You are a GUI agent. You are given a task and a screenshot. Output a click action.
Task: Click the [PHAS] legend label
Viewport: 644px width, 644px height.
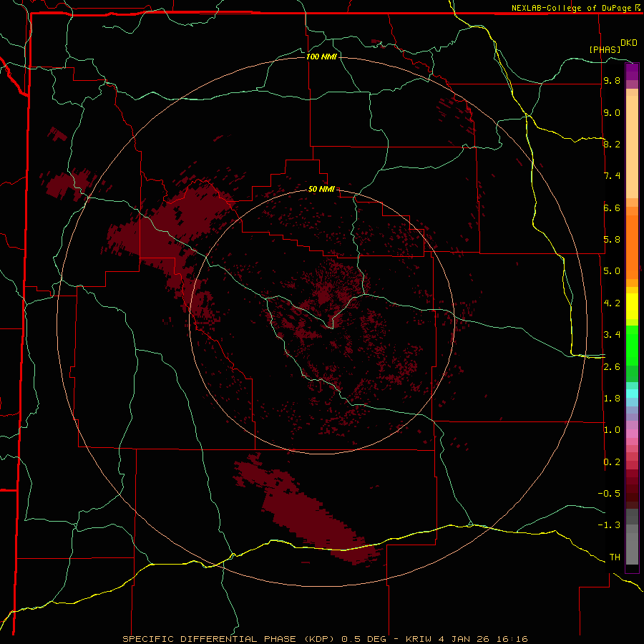coord(605,49)
